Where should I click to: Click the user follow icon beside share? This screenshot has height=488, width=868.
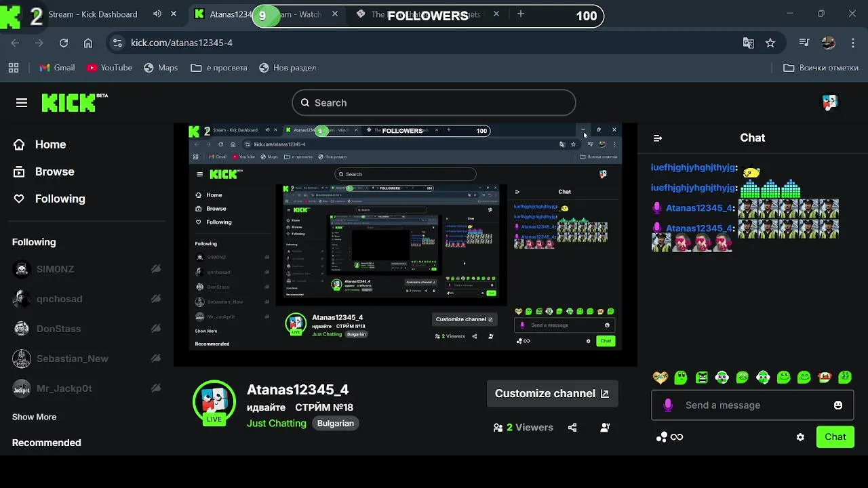(x=605, y=428)
